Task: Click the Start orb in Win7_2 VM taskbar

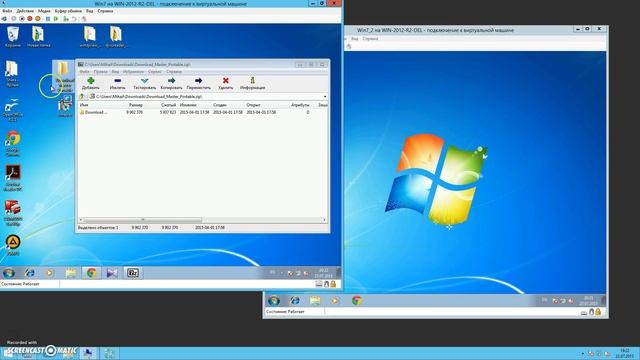Action: 274,301
